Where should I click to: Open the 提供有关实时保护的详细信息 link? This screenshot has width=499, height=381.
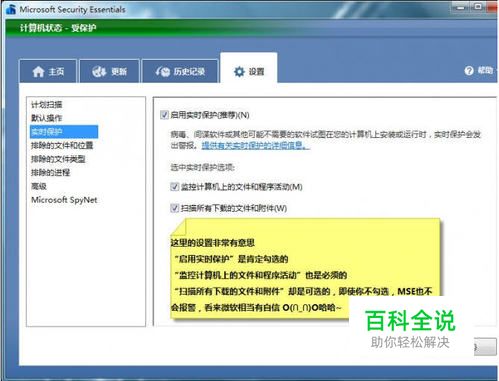pos(255,146)
